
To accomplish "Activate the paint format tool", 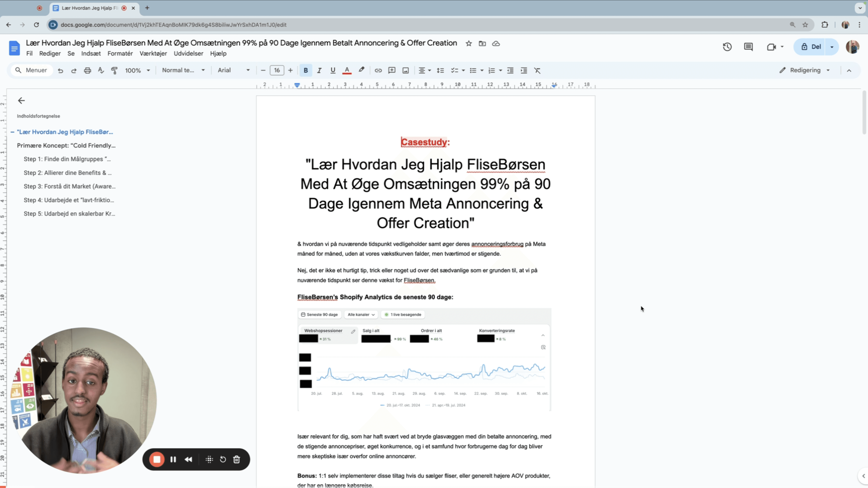I will (x=115, y=70).
